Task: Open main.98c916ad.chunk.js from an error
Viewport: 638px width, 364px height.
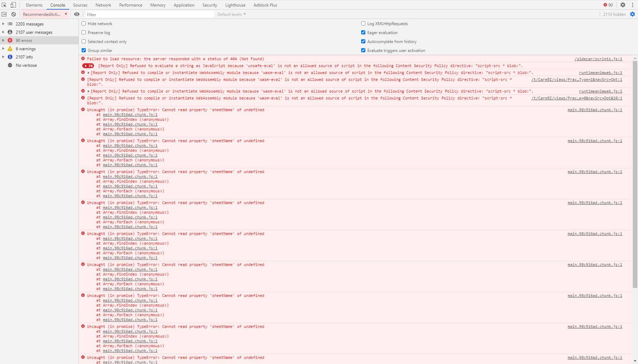Action: tap(595, 110)
